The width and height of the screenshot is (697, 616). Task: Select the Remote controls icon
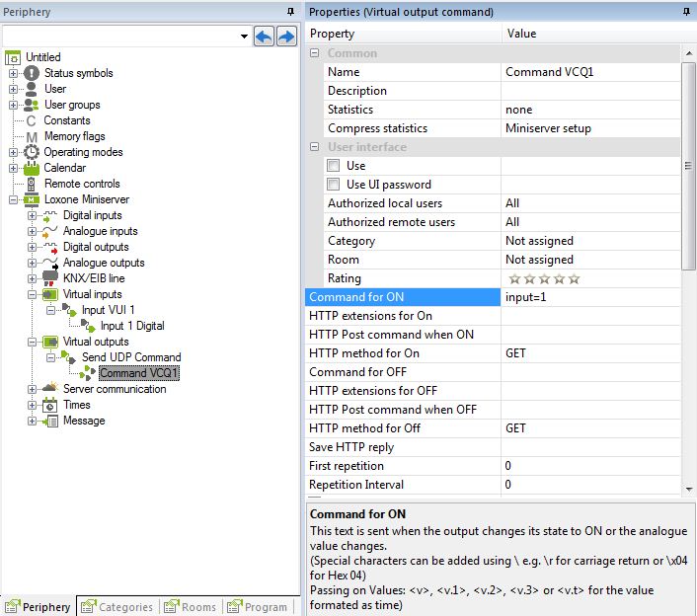pyautogui.click(x=32, y=184)
